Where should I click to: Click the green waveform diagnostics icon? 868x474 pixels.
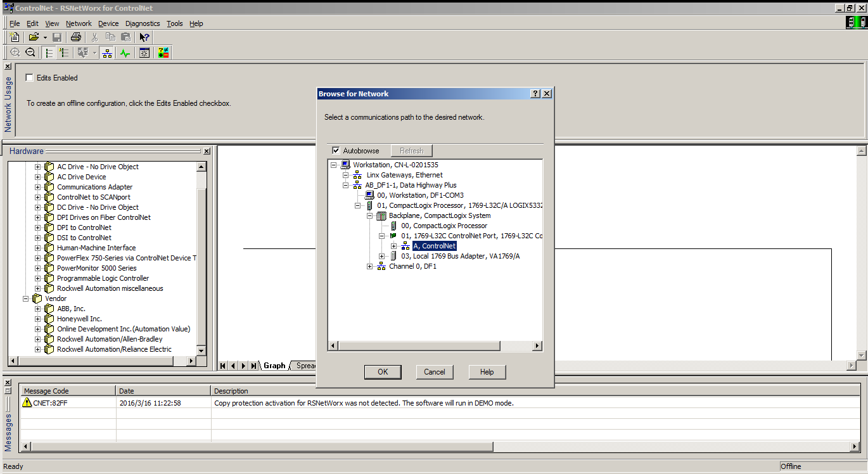pos(125,53)
